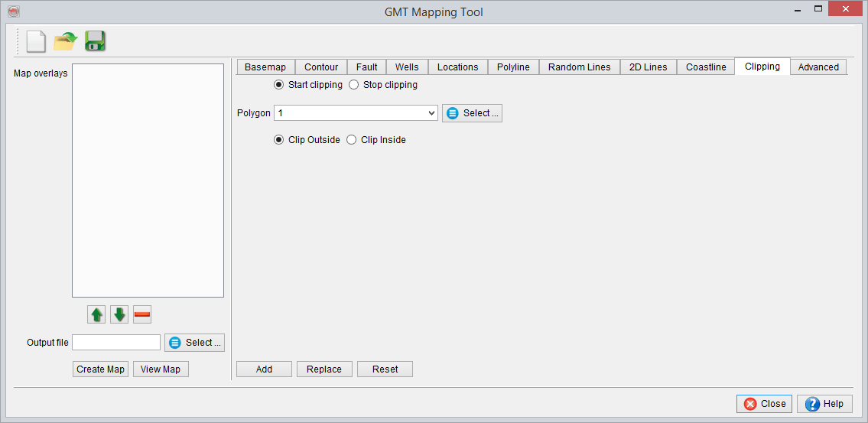Choose the Clip Inside option
Viewport: 868px width, 423px height.
pyautogui.click(x=352, y=140)
